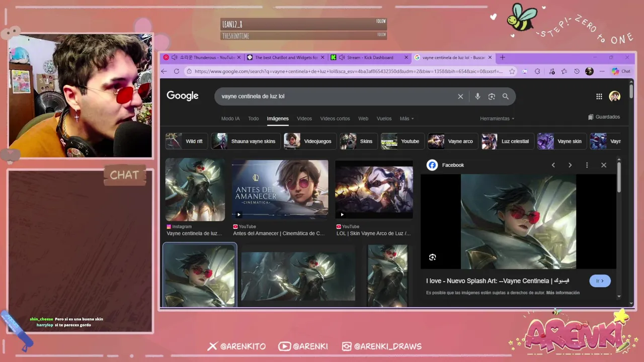Switch to Stream - Kick Dashboard tab
Viewport: 644px width, 362px height.
coord(369,57)
